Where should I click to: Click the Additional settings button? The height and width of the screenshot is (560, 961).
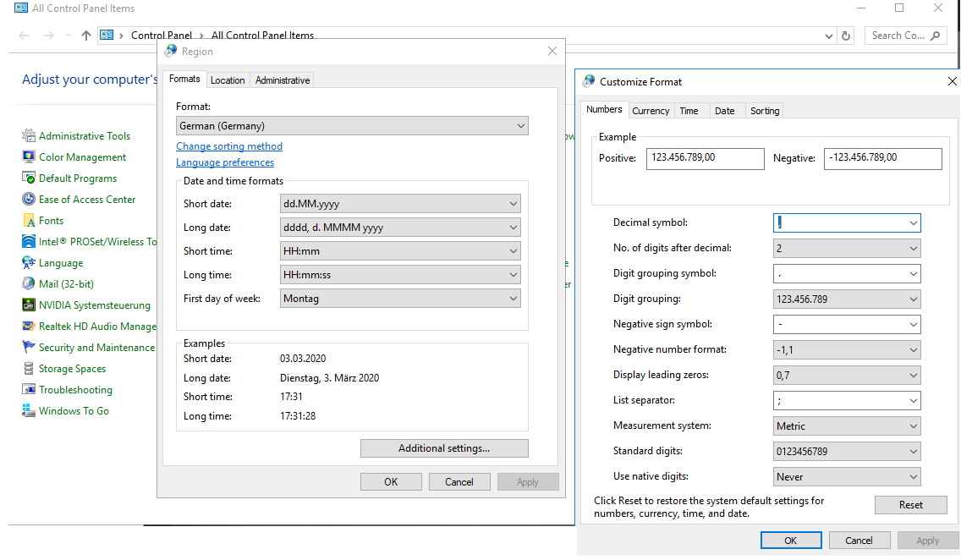coord(444,448)
